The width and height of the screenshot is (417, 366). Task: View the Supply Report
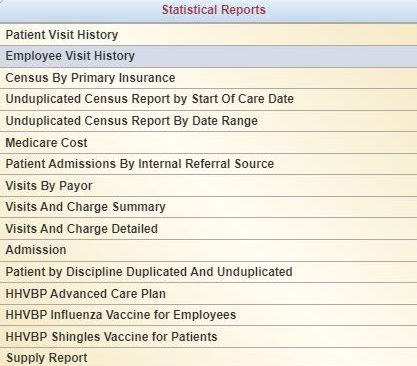(x=208, y=357)
